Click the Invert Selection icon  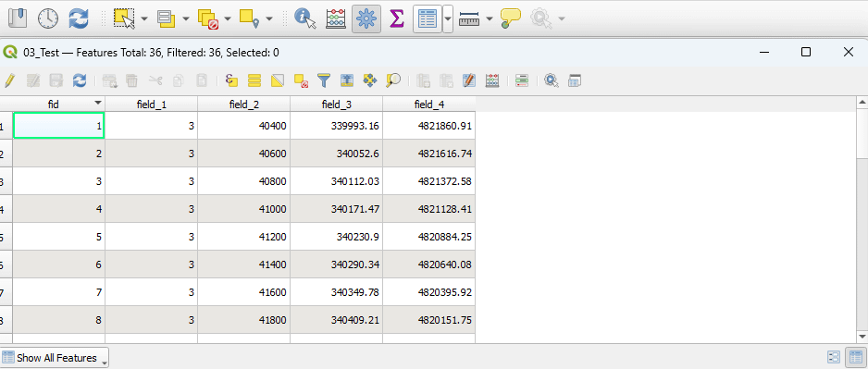(278, 80)
